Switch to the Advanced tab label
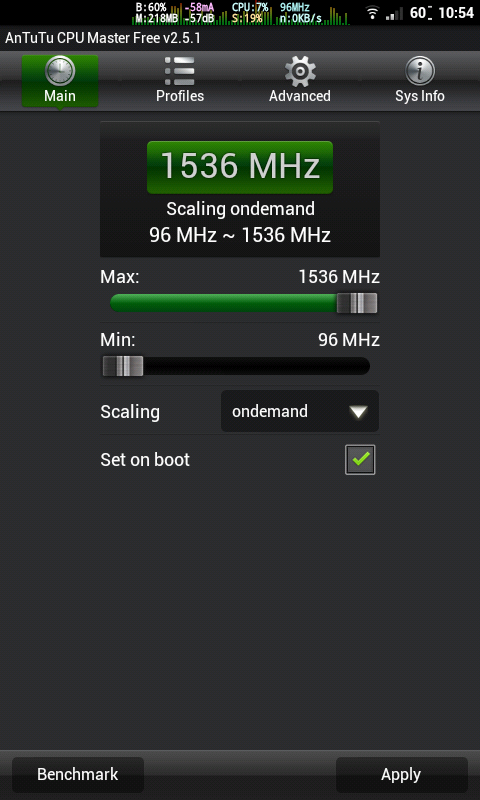 pos(300,96)
